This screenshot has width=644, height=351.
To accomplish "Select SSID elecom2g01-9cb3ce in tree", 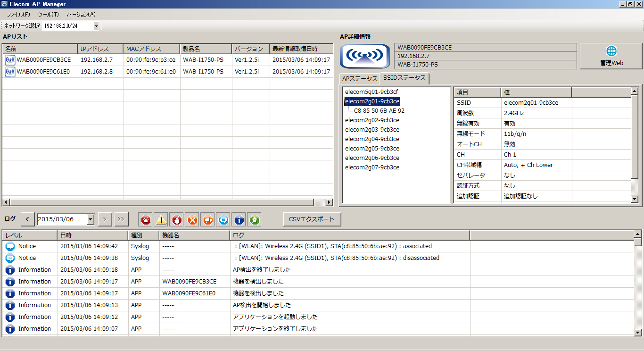I will [x=372, y=101].
